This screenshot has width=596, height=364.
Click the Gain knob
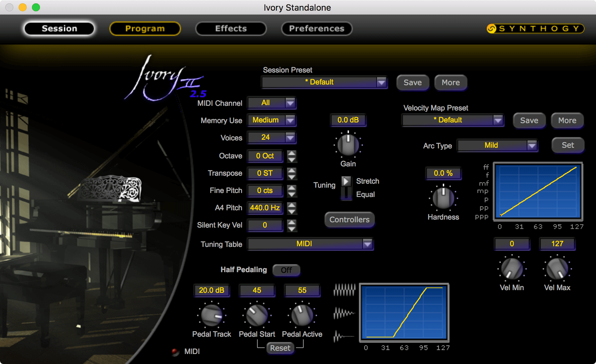pyautogui.click(x=348, y=145)
